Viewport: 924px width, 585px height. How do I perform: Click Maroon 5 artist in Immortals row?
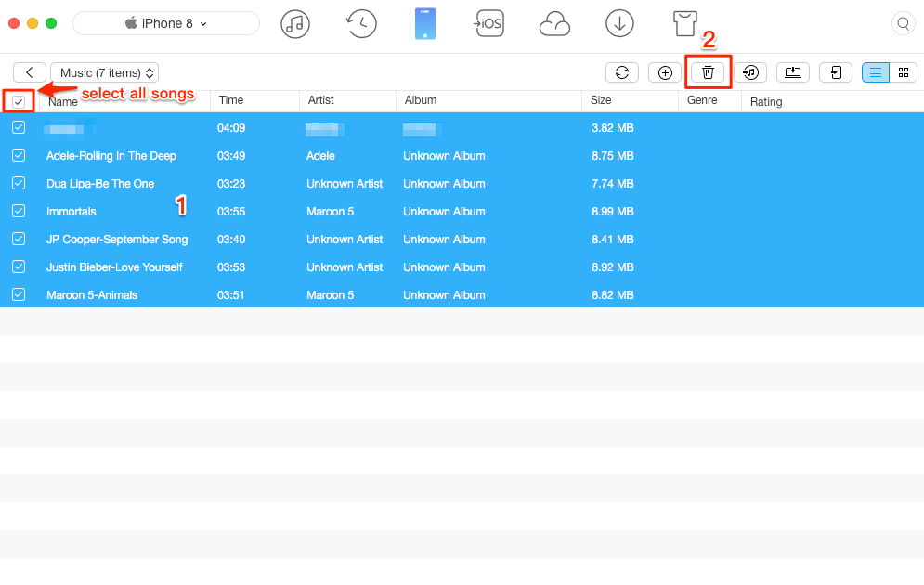coord(330,212)
